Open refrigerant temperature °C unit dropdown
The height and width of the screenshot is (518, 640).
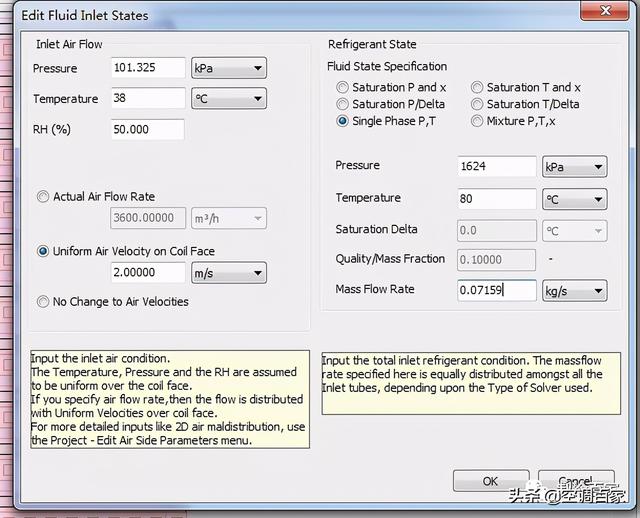point(574,199)
